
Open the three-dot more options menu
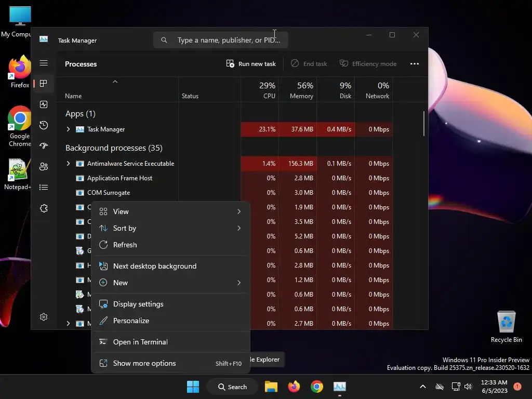click(414, 64)
